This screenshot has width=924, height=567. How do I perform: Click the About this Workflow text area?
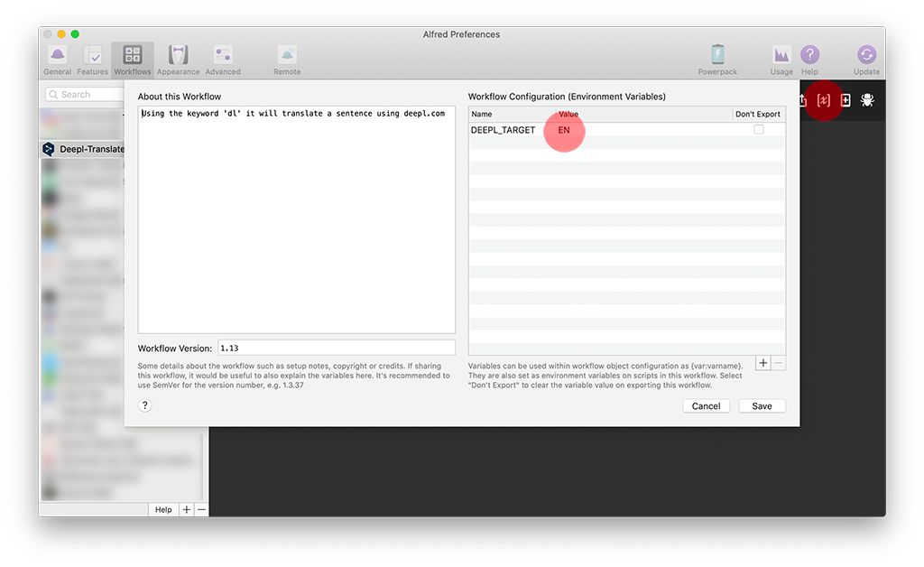point(296,219)
